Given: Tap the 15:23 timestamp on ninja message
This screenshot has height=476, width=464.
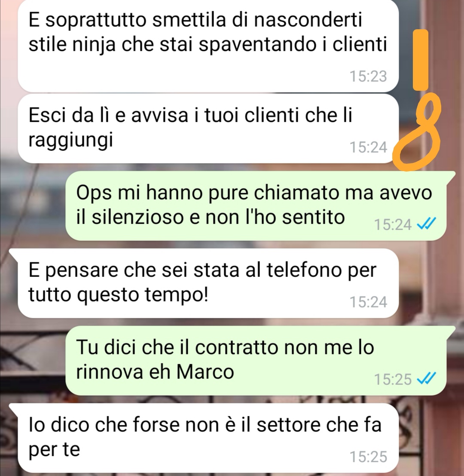Looking at the screenshot, I should click(x=369, y=76).
